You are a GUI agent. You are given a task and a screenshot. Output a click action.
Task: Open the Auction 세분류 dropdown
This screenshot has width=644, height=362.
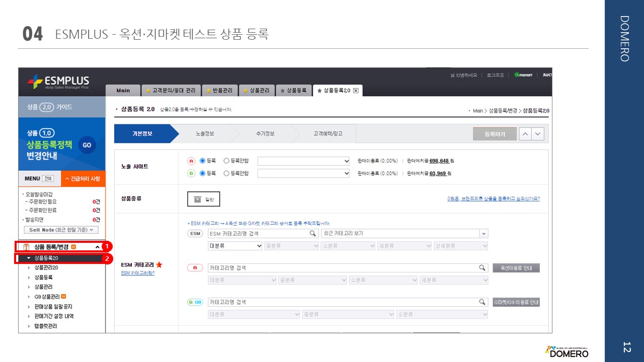point(454,281)
